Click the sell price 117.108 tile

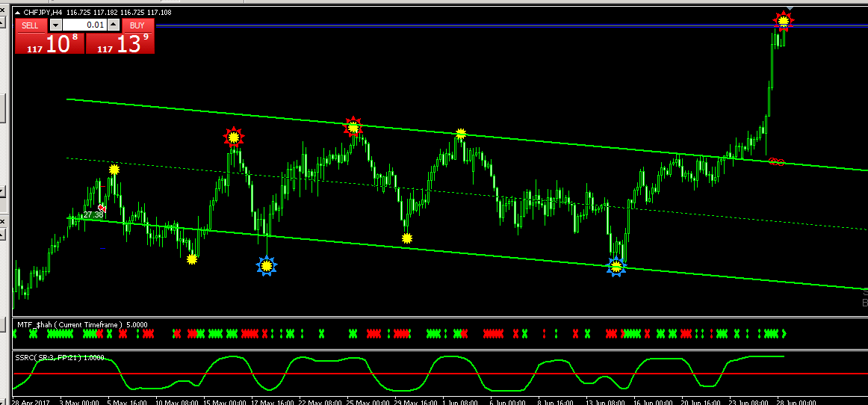point(50,43)
